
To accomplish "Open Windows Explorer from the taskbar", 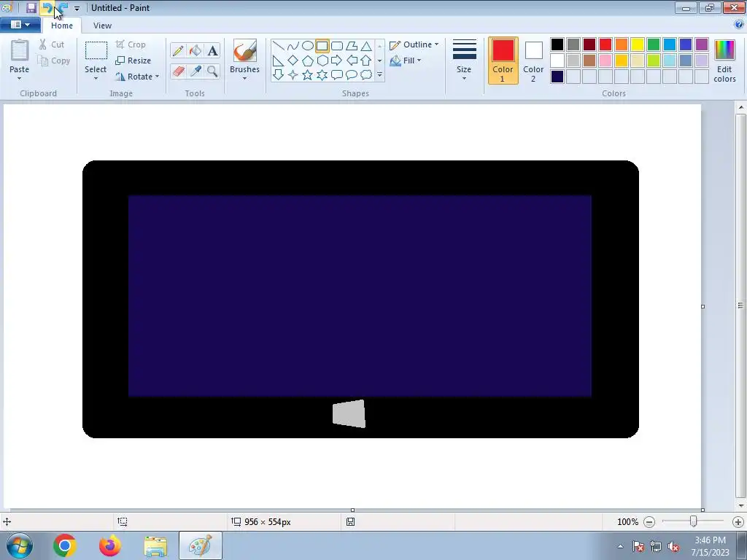I will (155, 545).
